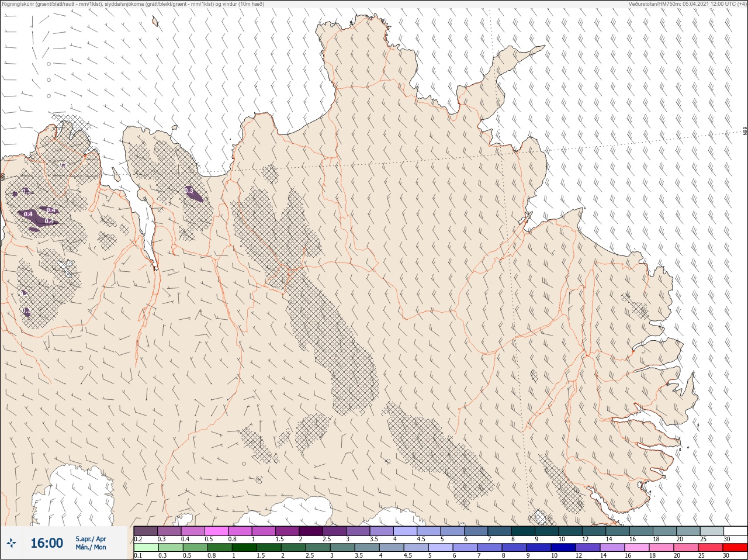Click the 'Mán./ Mon' weekday text

[x=91, y=547]
